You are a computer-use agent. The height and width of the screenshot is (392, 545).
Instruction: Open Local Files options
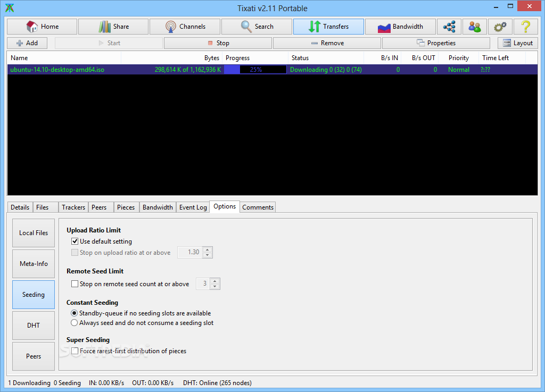(x=34, y=233)
